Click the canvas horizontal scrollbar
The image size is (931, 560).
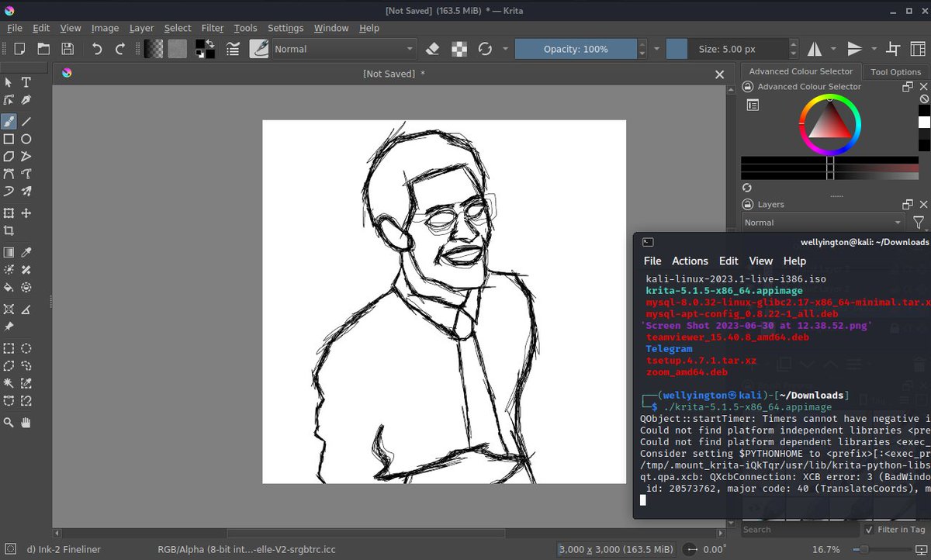point(365,533)
